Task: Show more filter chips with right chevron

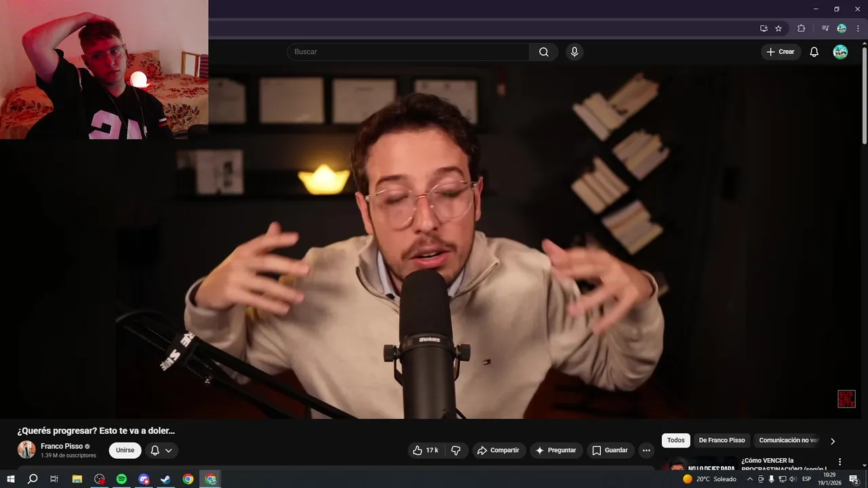Action: 833,441
